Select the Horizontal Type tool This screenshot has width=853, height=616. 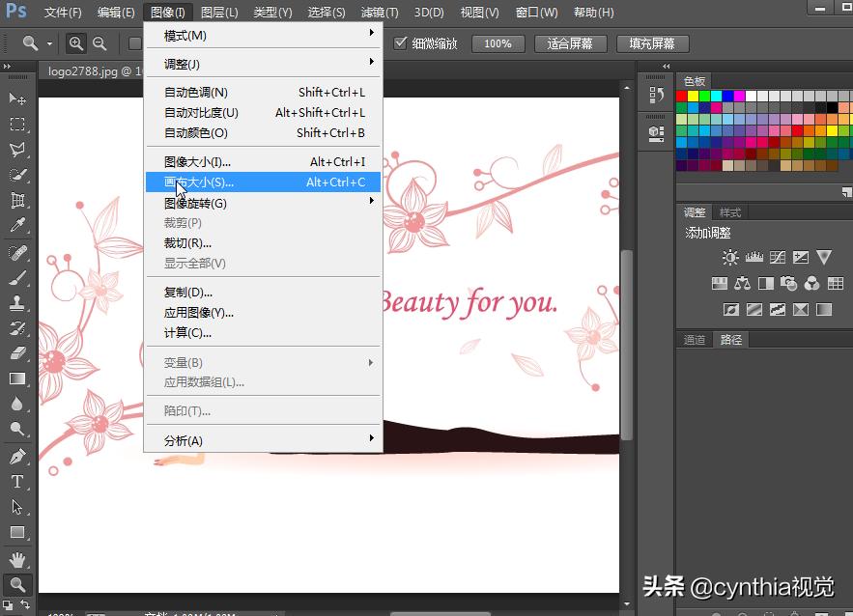[x=17, y=480]
